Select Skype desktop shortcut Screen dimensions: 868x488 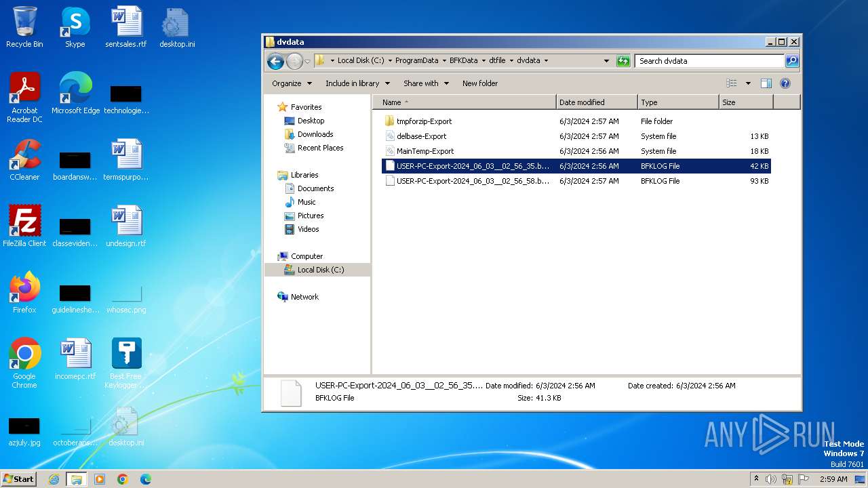[75, 27]
